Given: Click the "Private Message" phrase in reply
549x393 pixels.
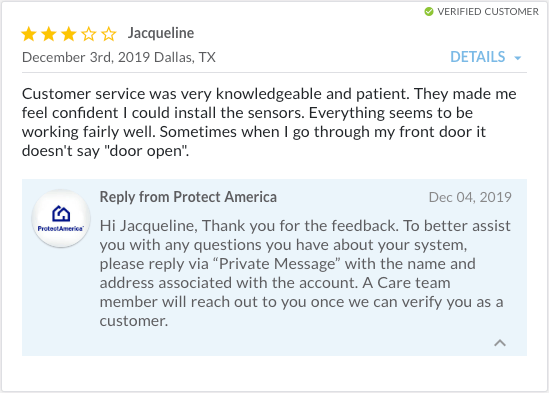Looking at the screenshot, I should click(280, 264).
